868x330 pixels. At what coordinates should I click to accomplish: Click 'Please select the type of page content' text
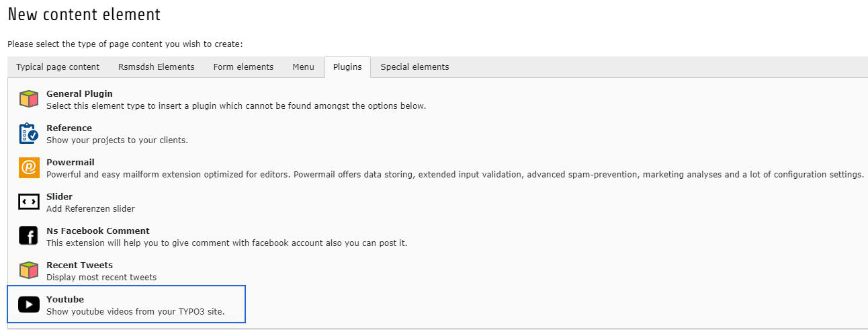[x=125, y=44]
